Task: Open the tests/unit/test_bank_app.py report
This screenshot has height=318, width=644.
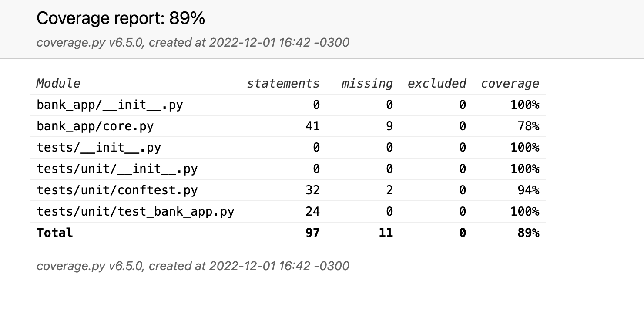Action: coord(135,212)
